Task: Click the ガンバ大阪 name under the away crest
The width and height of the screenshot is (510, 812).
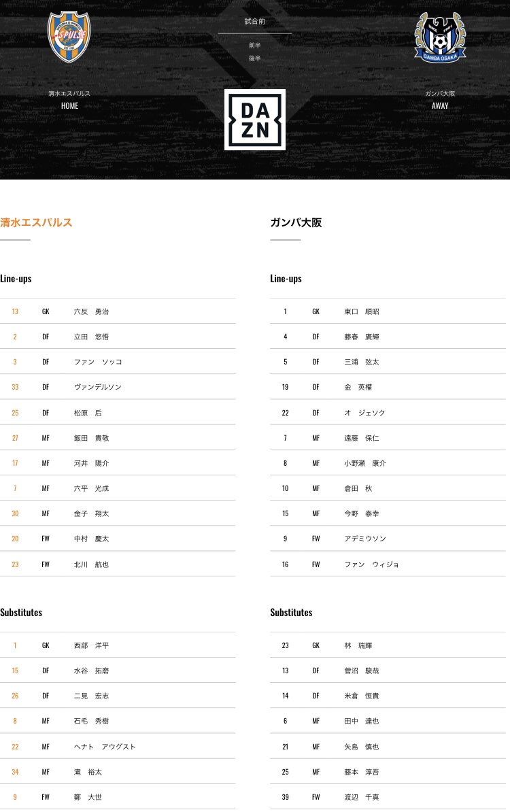Action: (440, 94)
